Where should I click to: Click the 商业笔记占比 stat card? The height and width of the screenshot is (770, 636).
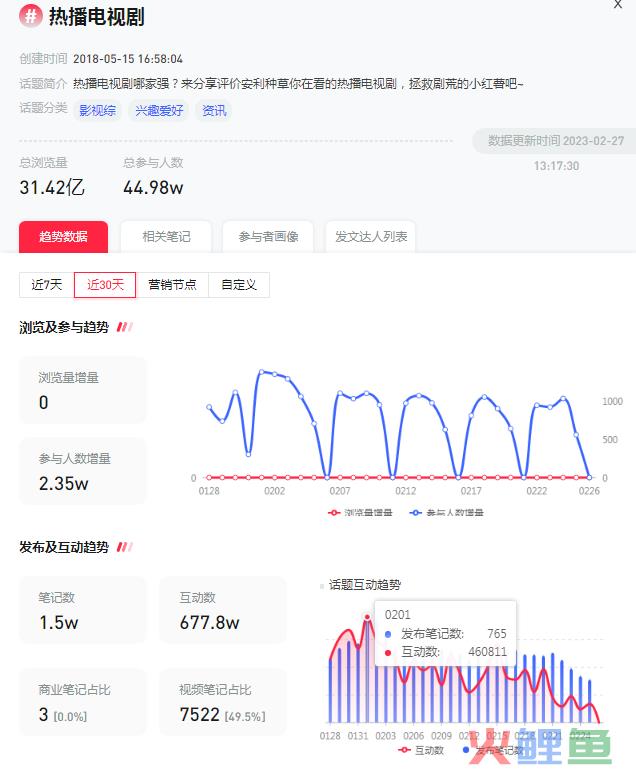83,702
